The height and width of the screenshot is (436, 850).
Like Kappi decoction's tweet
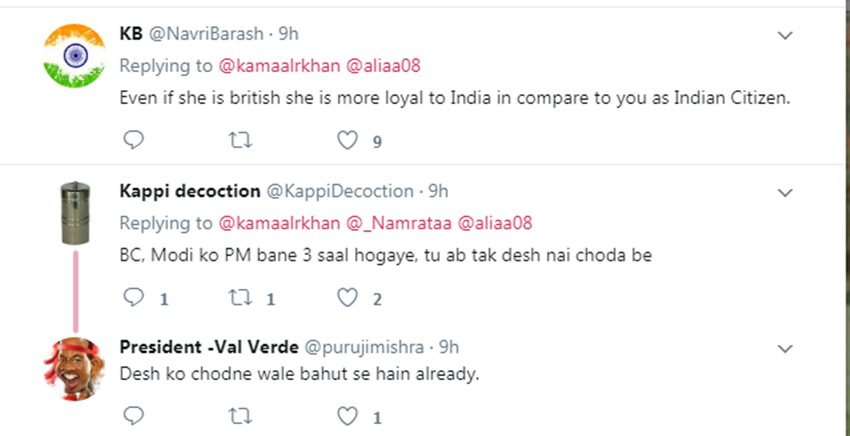tap(347, 297)
